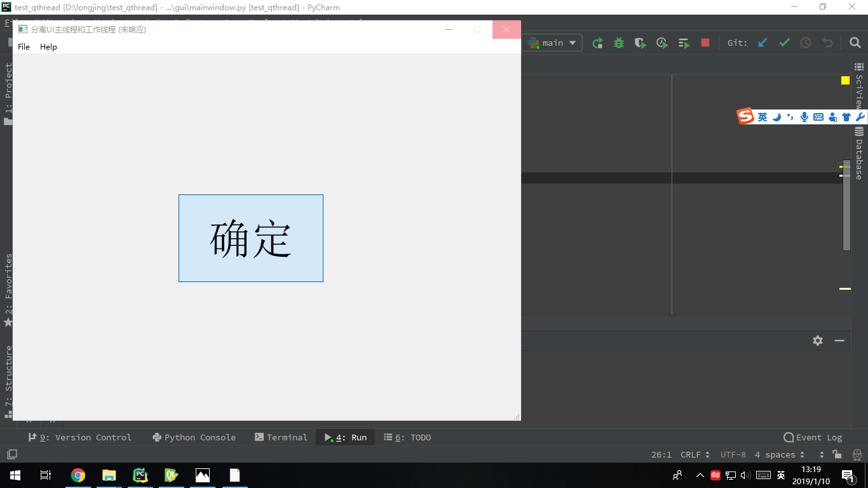Open the File menu of the dialog window

click(x=23, y=46)
